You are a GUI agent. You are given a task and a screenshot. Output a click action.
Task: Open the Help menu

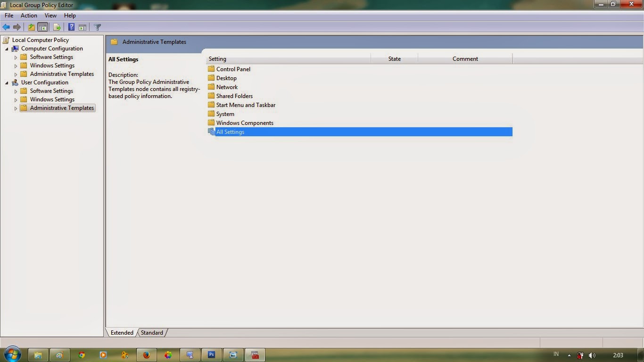[x=70, y=16]
